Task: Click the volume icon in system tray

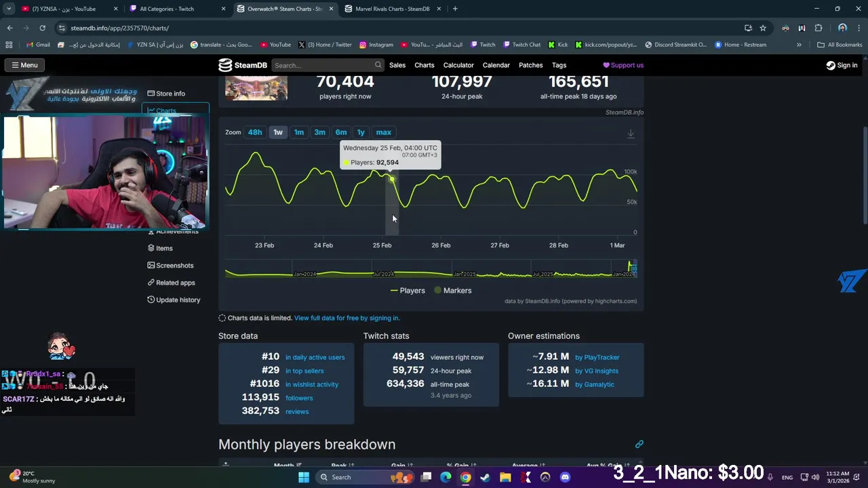Action: coord(815,477)
